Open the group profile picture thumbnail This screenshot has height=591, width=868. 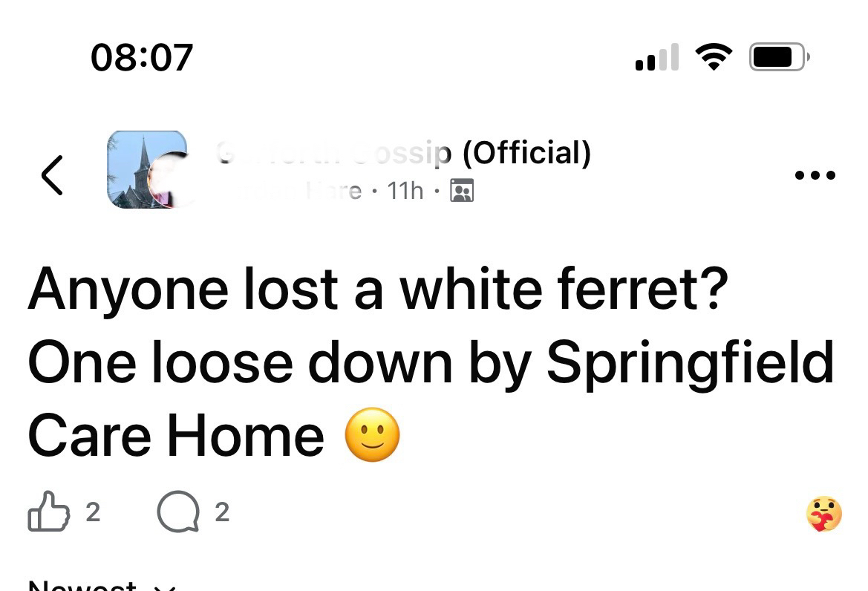147,169
